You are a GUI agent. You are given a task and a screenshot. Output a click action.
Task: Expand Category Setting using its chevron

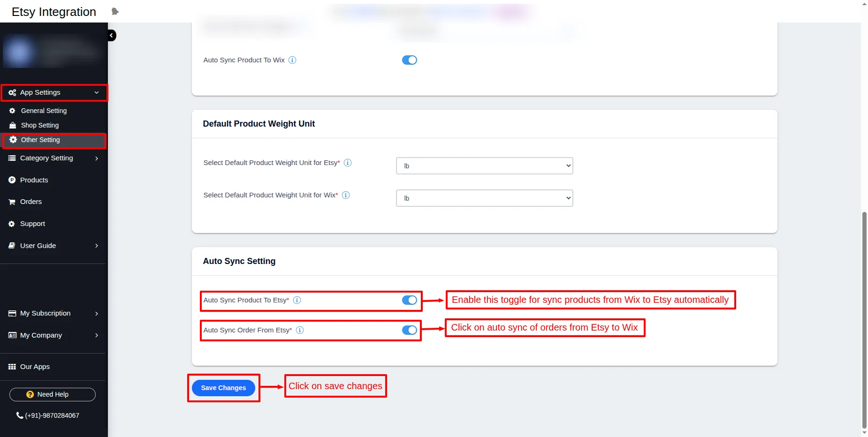click(x=97, y=158)
